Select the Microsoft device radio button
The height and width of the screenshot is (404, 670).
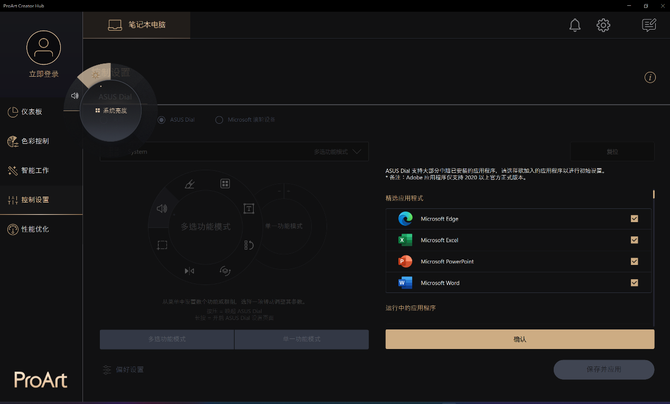[x=219, y=120]
